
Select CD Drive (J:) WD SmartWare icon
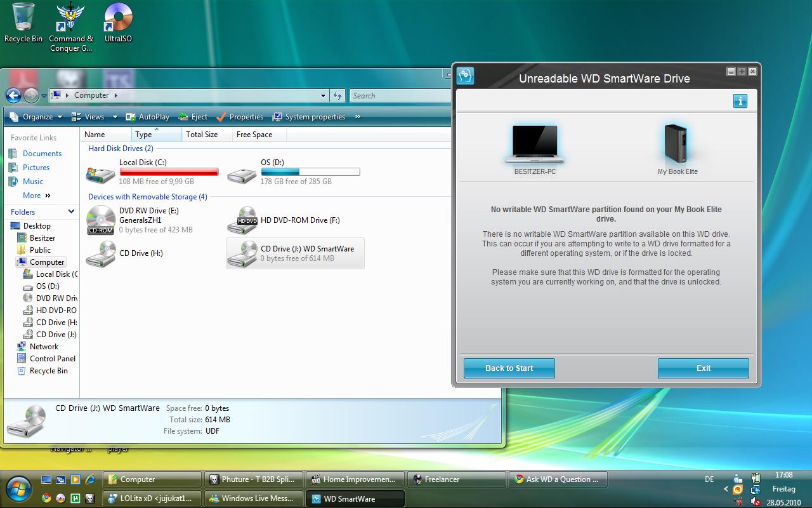pos(242,253)
